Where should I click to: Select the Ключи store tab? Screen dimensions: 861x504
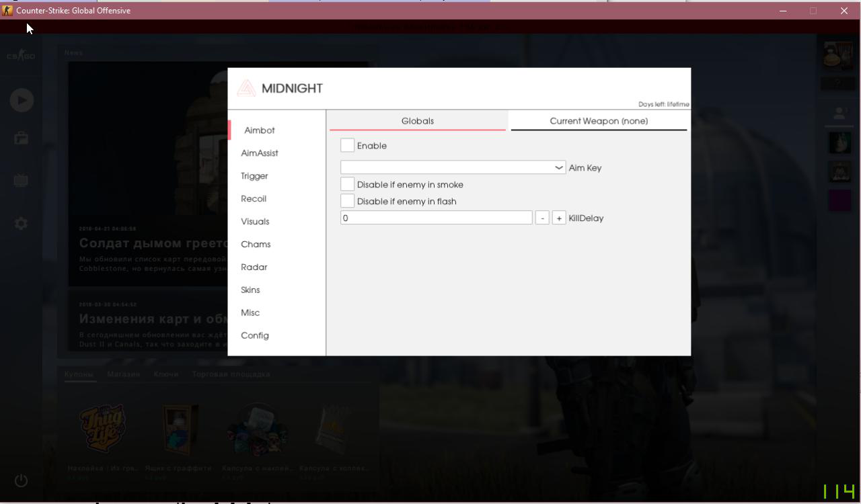click(166, 374)
